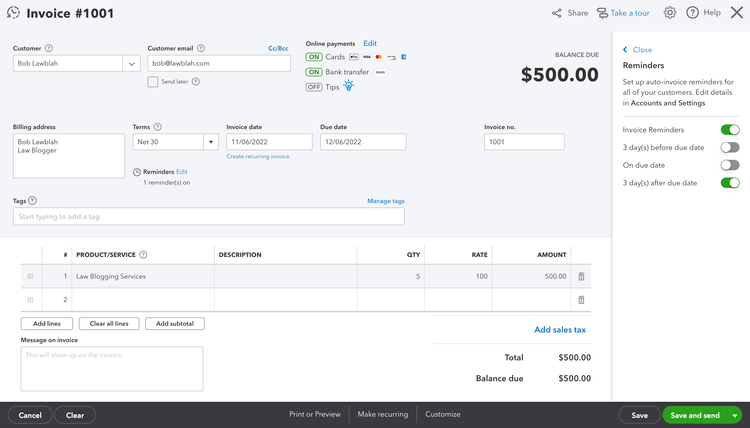The width and height of the screenshot is (750, 428).
Task: Click Make recurring in the bottom bar
Action: tap(383, 414)
